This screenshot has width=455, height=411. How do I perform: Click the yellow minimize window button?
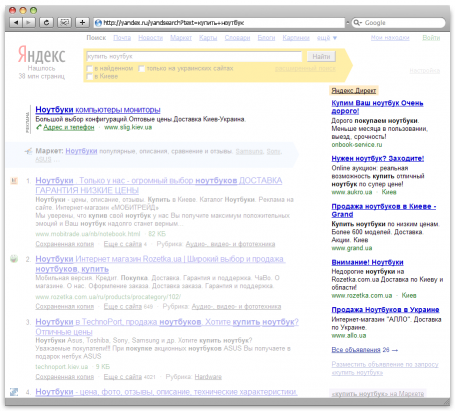point(23,10)
